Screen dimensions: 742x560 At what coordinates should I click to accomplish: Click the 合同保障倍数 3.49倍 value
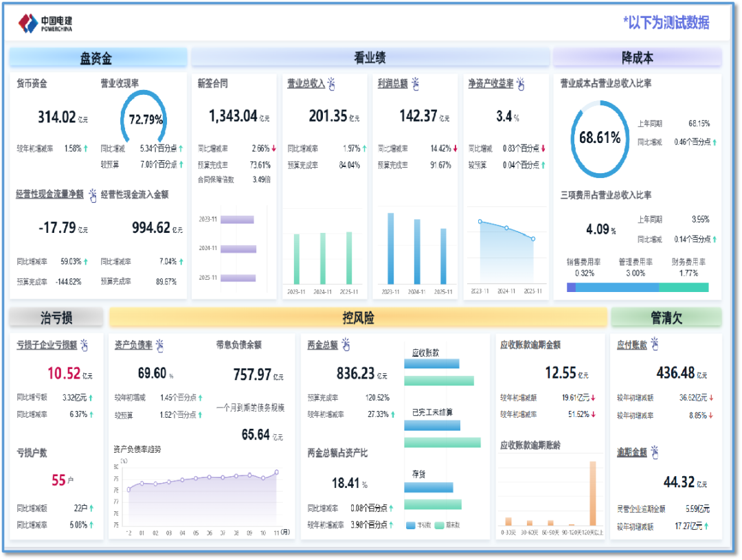click(262, 179)
